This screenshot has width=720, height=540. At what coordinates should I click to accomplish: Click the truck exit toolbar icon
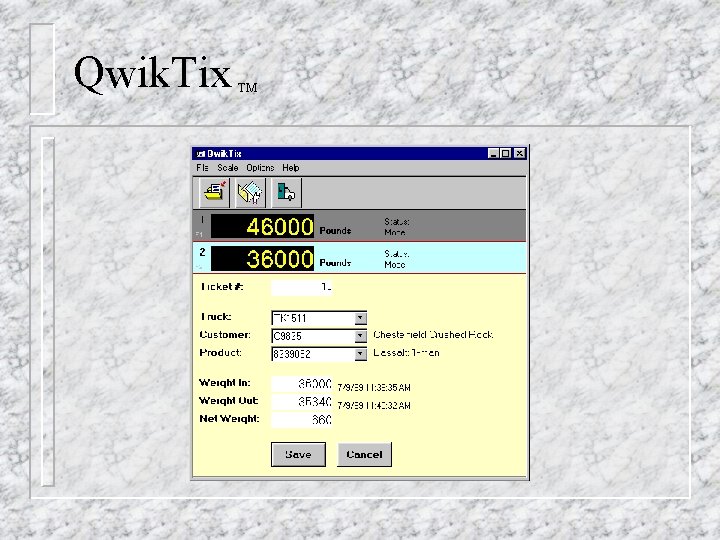tap(287, 192)
